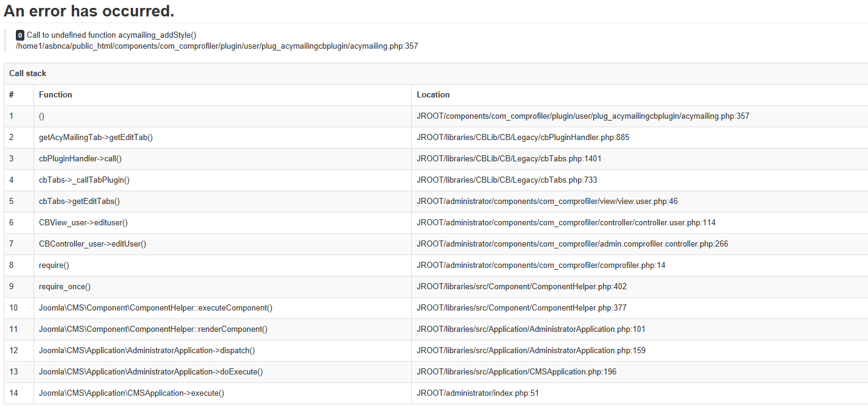Click 'Call to undefined function acymailing_addStyle()' message
The width and height of the screenshot is (868, 411).
click(111, 35)
